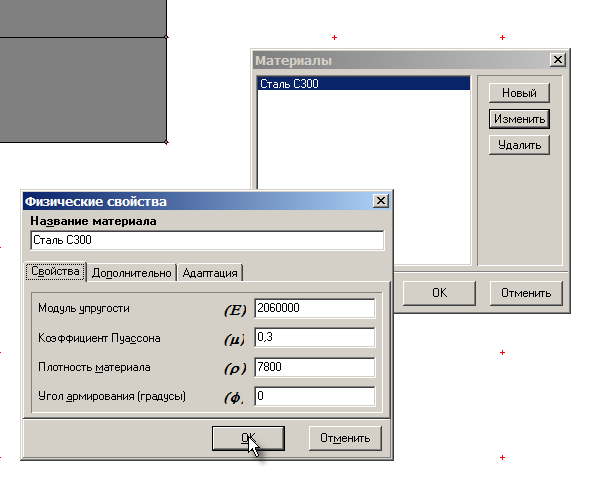Click the Материалы dialog title bar

pyautogui.click(x=401, y=60)
